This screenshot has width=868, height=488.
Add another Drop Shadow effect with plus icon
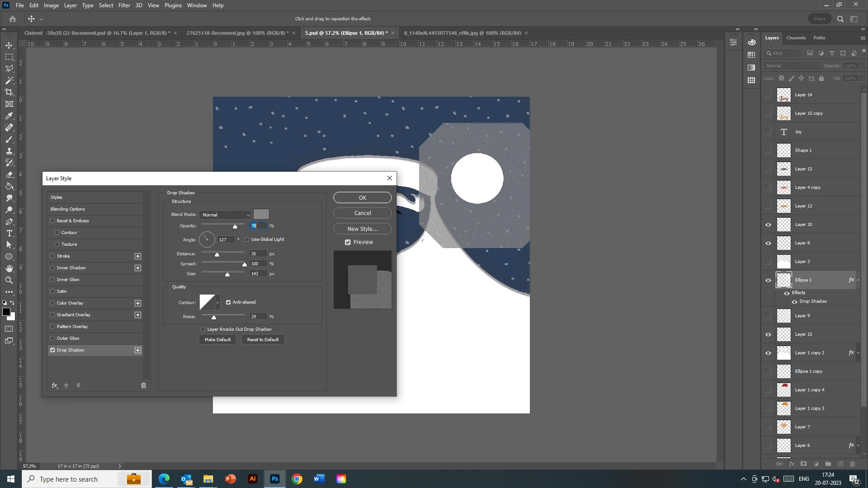138,350
